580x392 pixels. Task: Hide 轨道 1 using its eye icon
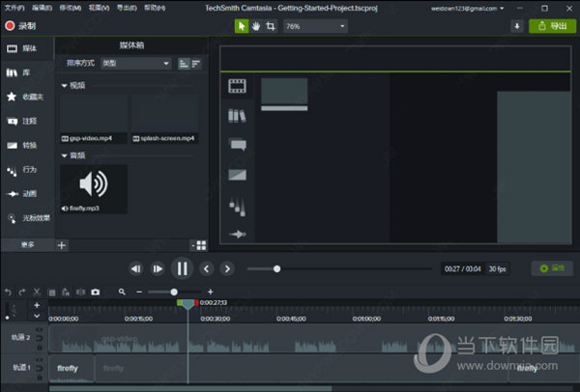(x=40, y=359)
